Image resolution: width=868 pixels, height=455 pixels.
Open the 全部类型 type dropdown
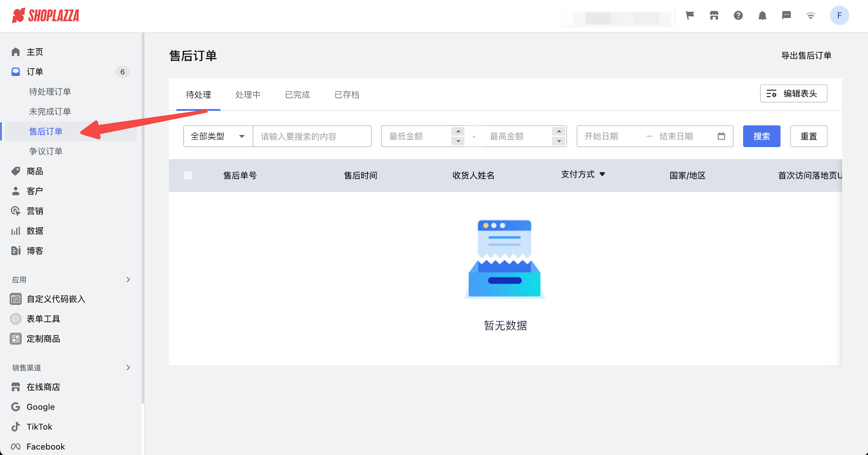pos(218,136)
